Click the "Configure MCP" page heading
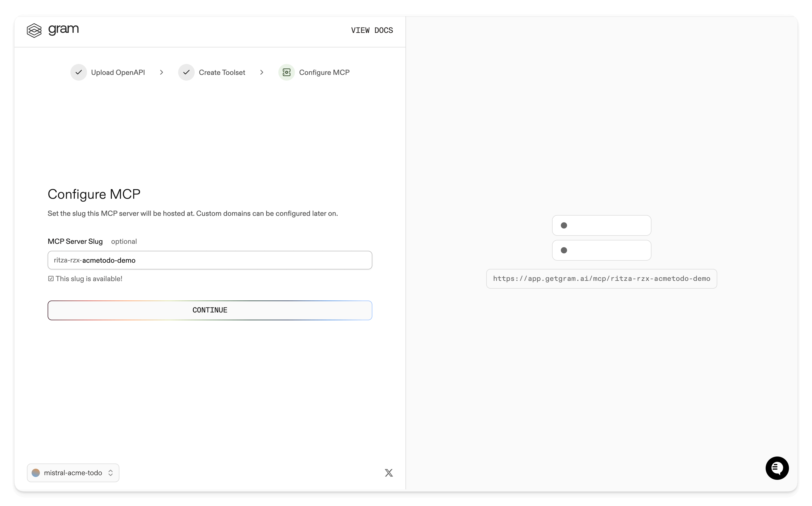This screenshot has width=812, height=506. click(94, 194)
